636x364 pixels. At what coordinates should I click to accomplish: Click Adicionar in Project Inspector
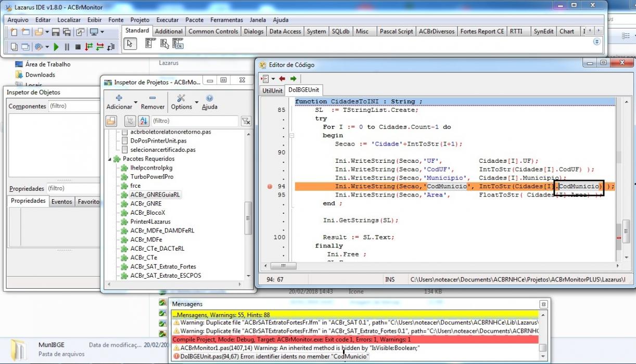pyautogui.click(x=119, y=102)
